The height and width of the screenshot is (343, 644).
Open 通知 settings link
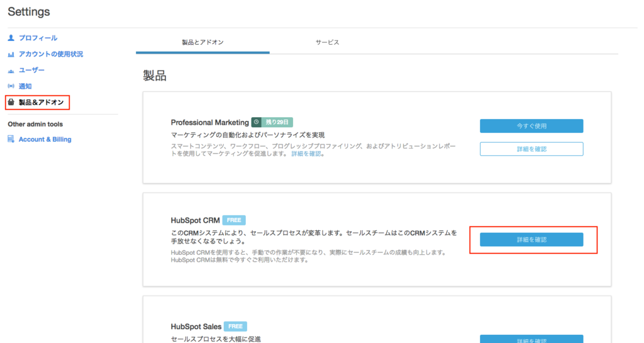25,86
